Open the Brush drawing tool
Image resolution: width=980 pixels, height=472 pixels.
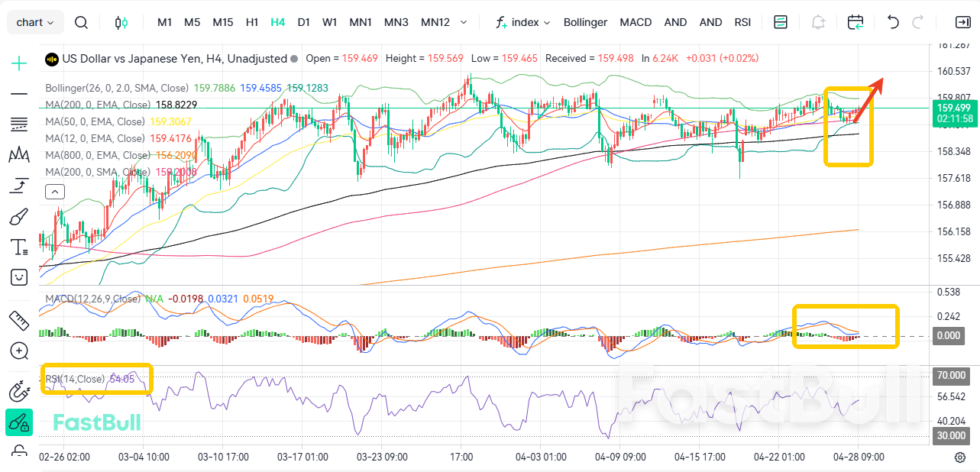click(x=18, y=216)
